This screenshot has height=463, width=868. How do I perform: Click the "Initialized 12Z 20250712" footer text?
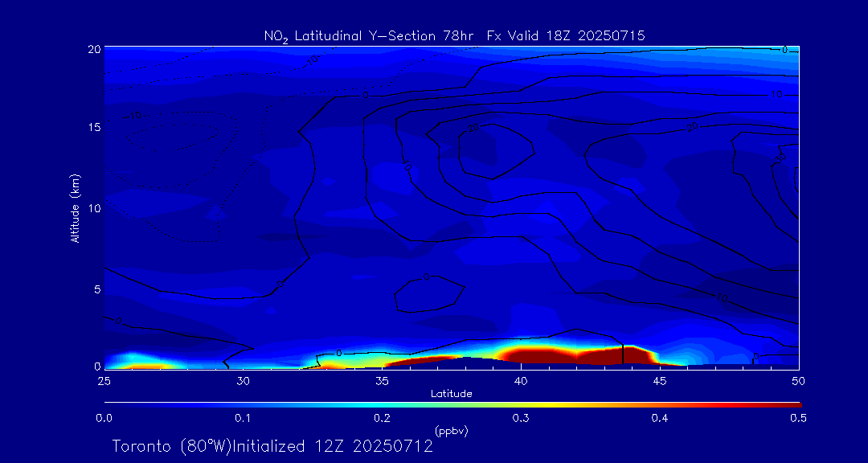coord(332,446)
